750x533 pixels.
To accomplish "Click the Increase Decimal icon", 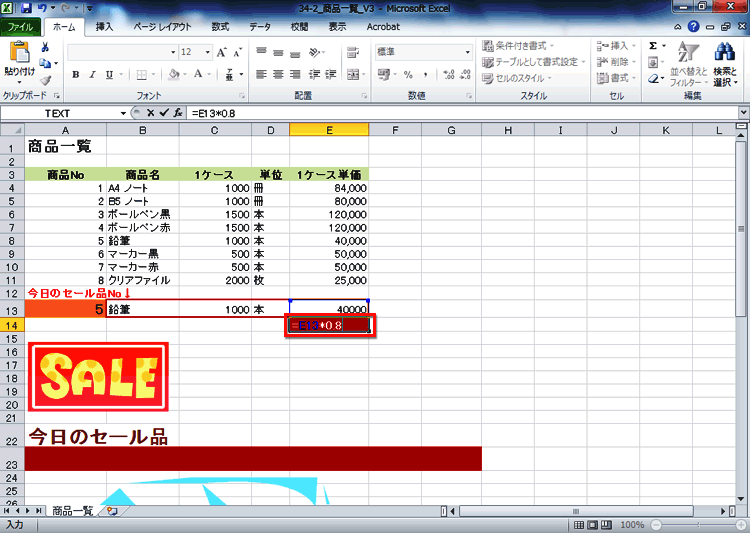I will tap(449, 75).
